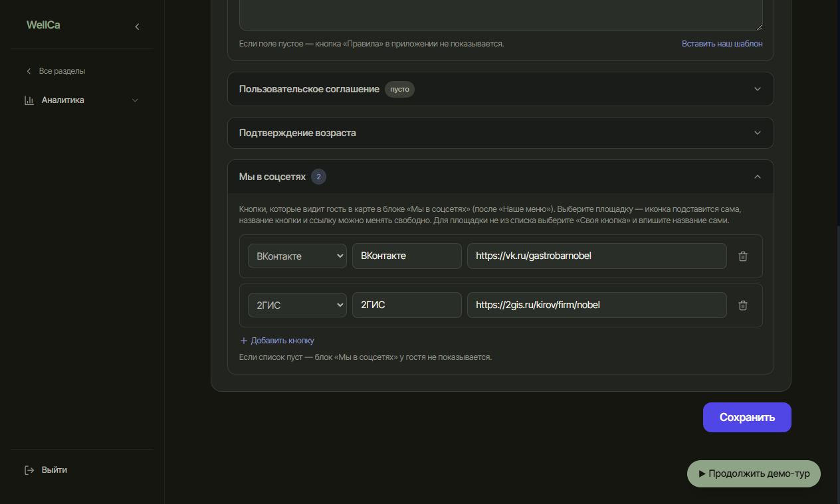Click Продолжить демо-тур button
The image size is (840, 504).
coord(754,474)
